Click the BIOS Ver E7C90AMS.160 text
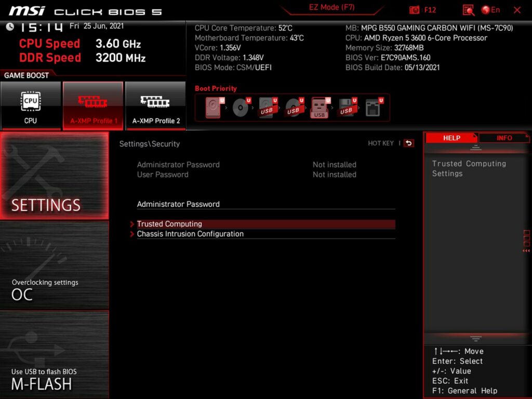 (x=388, y=58)
